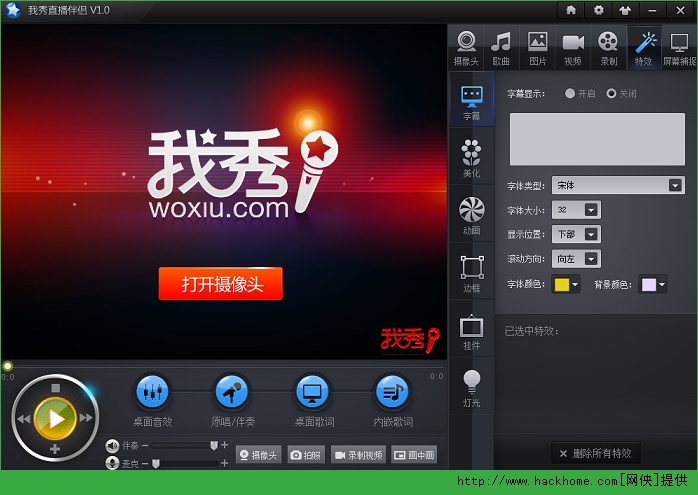This screenshot has width=698, height=495.
Task: Expand the 字体类型 font type dropdown
Action: coord(675,185)
